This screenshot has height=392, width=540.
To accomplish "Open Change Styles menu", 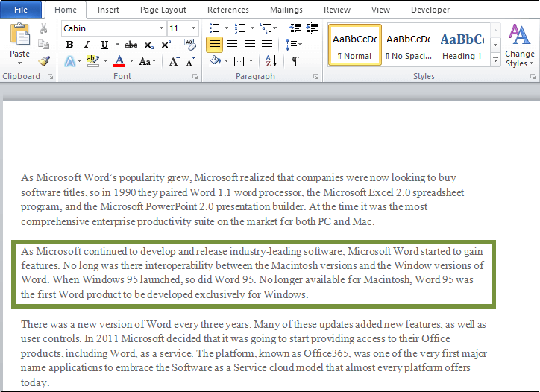I will click(519, 45).
